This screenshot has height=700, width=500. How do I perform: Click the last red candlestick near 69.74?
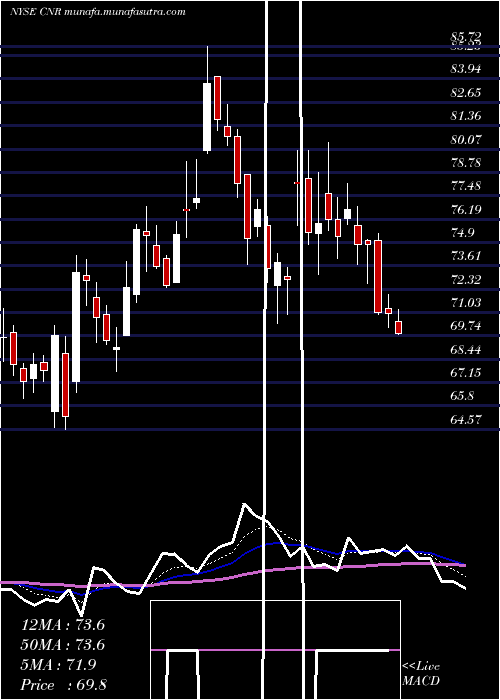[x=399, y=327]
